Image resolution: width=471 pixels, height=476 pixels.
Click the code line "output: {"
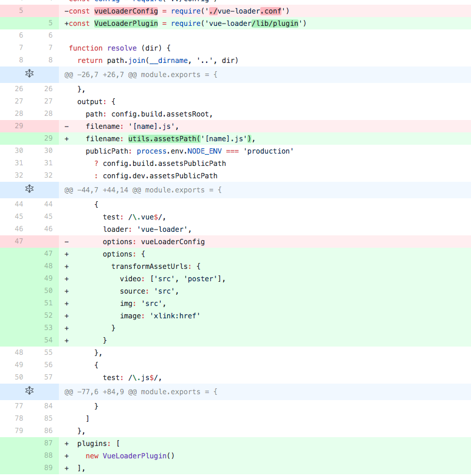pyautogui.click(x=97, y=101)
